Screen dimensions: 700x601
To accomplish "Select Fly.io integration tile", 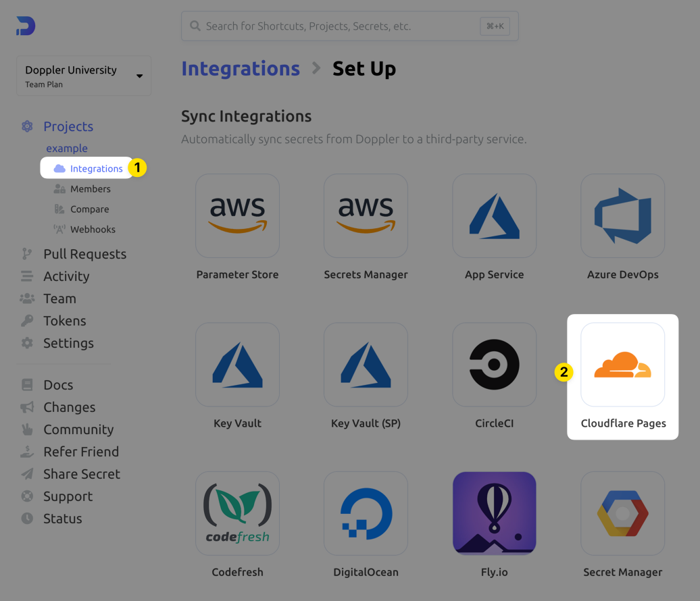I will coord(494,513).
